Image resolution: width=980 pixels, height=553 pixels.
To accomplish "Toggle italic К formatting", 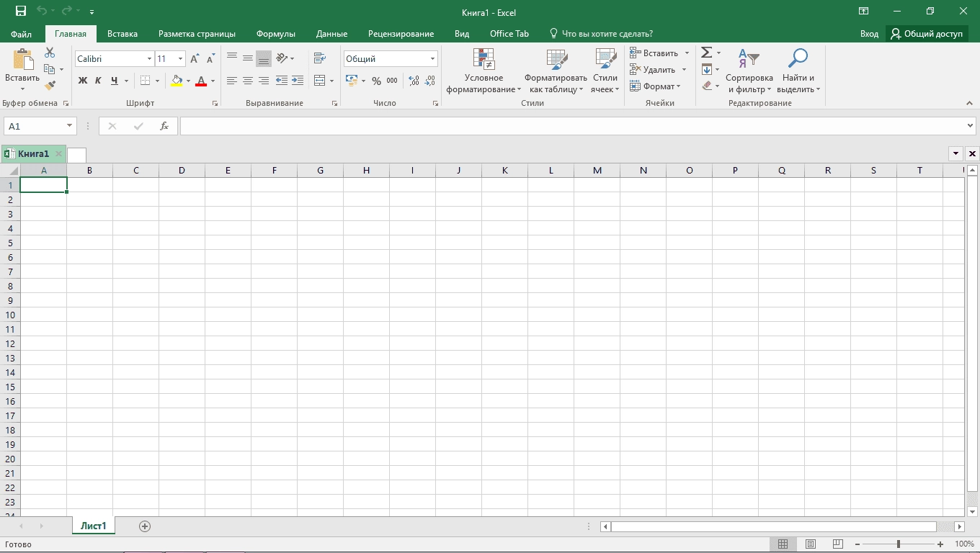I will (99, 81).
